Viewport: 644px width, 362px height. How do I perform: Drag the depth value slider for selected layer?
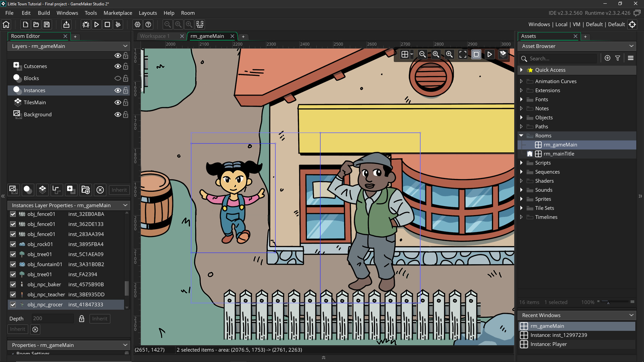tap(52, 318)
